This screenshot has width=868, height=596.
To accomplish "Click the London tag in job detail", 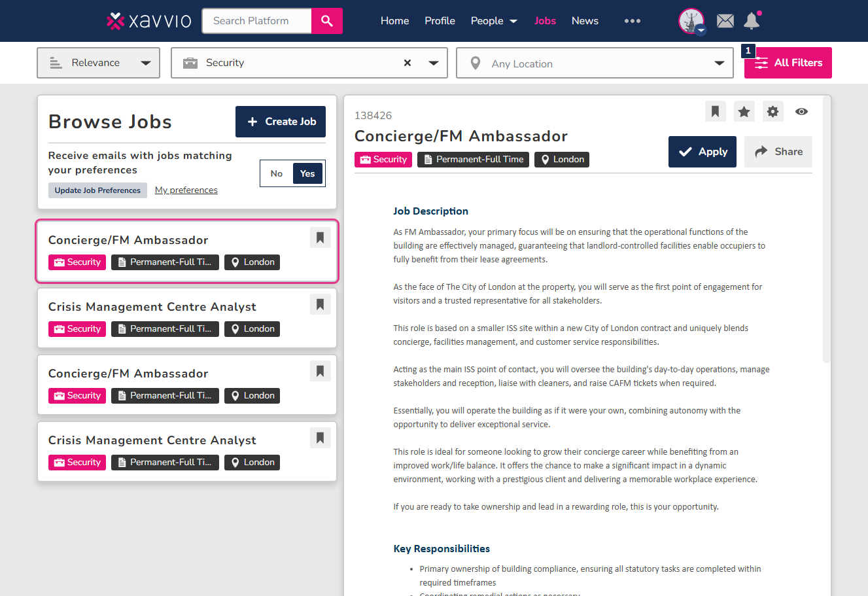I will click(562, 160).
